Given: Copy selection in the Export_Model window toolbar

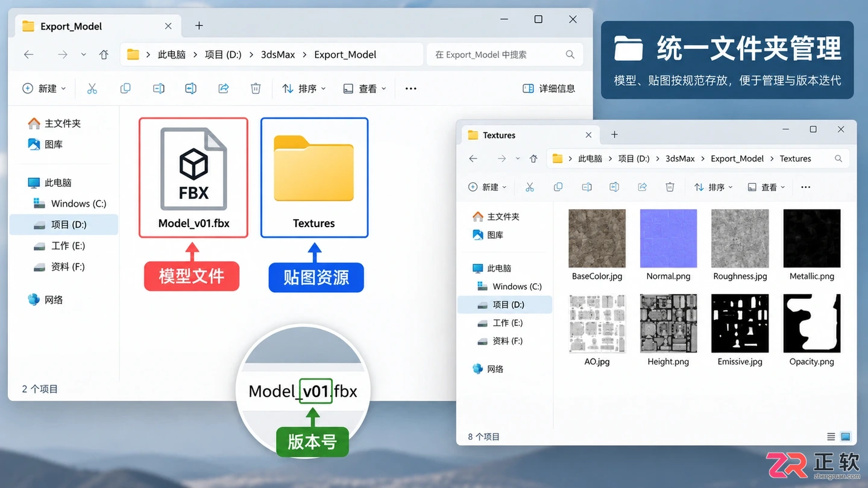Looking at the screenshot, I should point(125,89).
